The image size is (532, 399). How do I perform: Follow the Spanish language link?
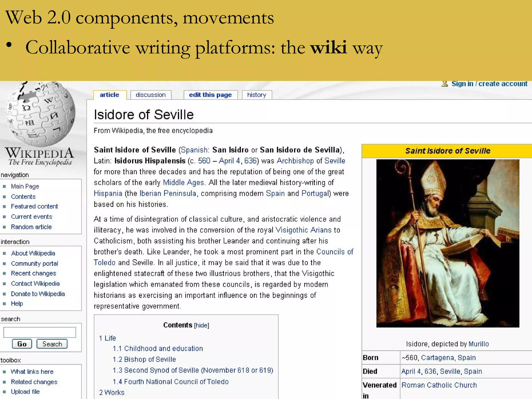194,150
